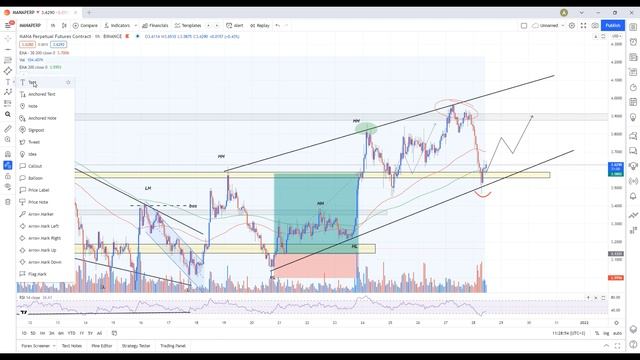Open go to date calendar icon
Image resolution: width=640 pixels, height=360 pixels.
coord(114,333)
